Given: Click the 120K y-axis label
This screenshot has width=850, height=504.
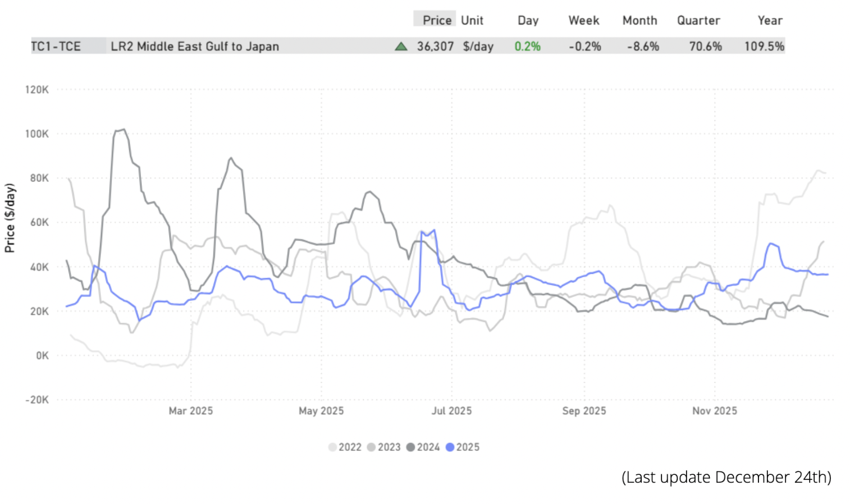Looking at the screenshot, I should click(x=36, y=90).
